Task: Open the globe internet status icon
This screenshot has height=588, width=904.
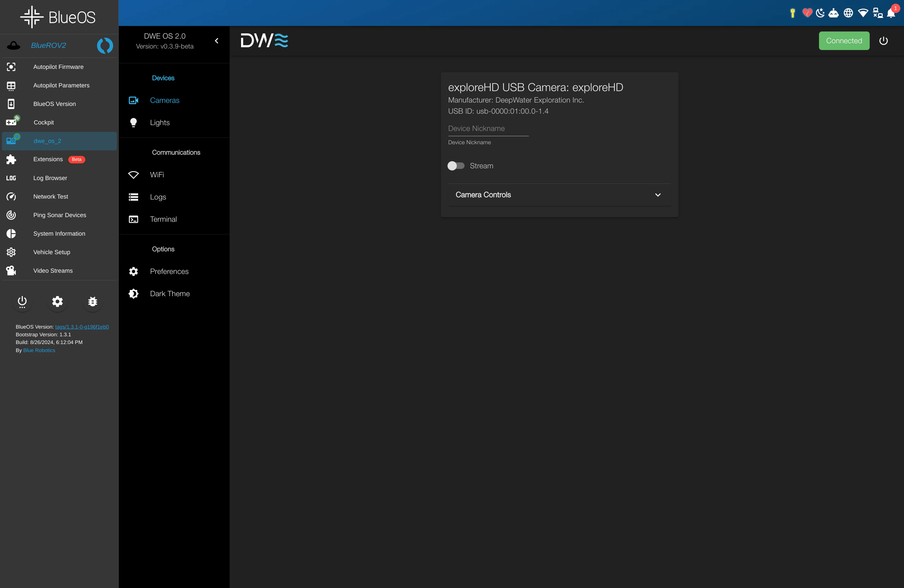Action: pos(848,13)
